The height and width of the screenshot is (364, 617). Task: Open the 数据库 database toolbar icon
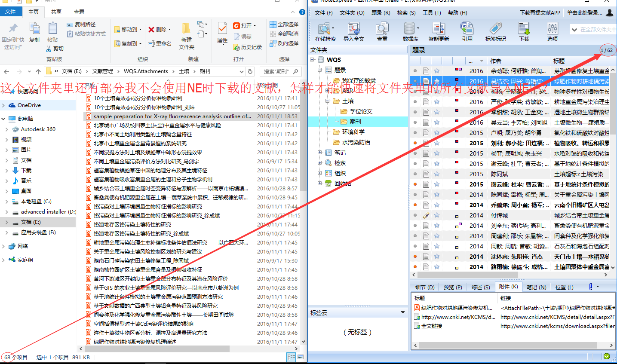coord(410,32)
